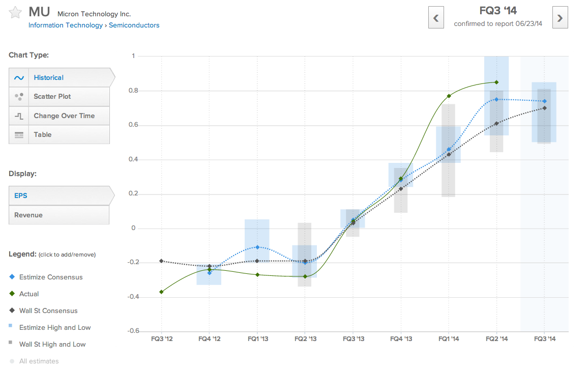Click the MU ticker symbol heading
The image size is (588, 367).
(39, 12)
